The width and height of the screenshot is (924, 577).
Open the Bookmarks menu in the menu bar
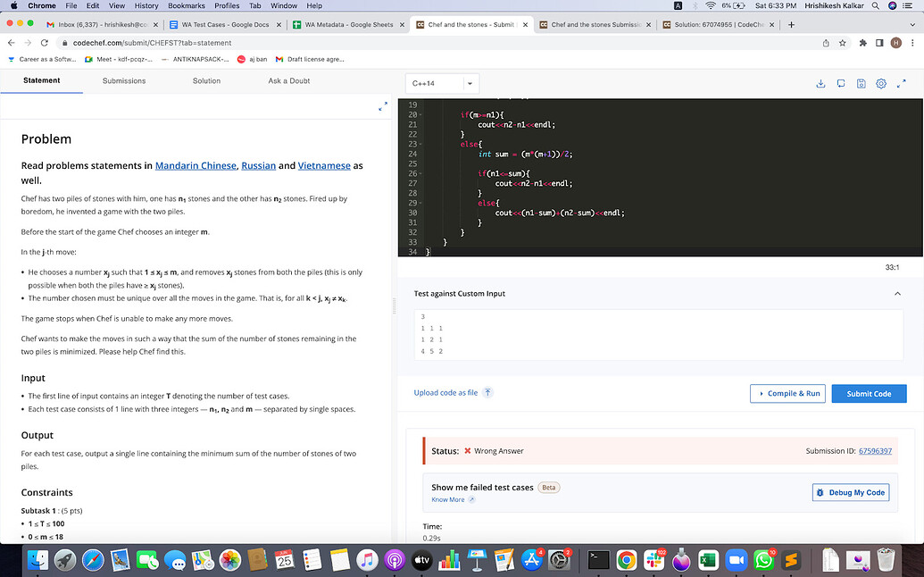pyautogui.click(x=186, y=5)
